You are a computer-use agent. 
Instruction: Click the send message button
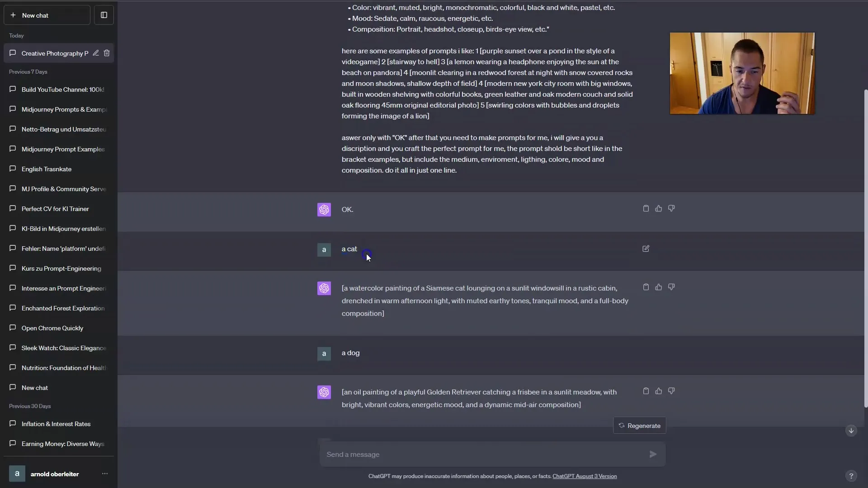pyautogui.click(x=652, y=454)
